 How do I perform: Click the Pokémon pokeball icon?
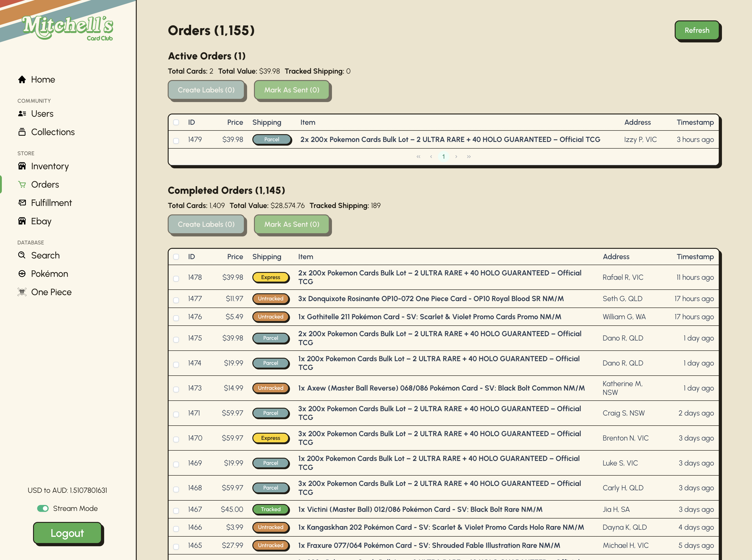[22, 274]
